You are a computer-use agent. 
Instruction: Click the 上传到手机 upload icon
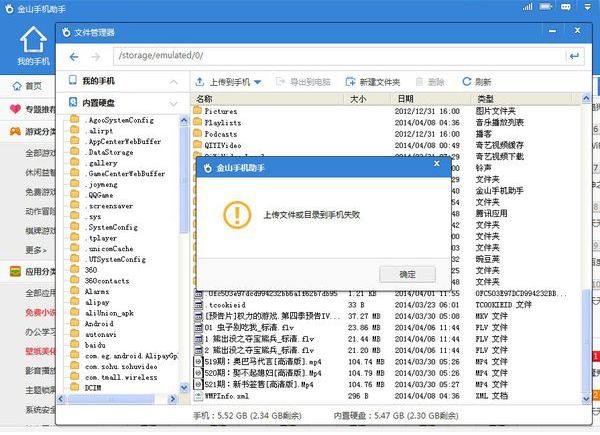point(199,81)
